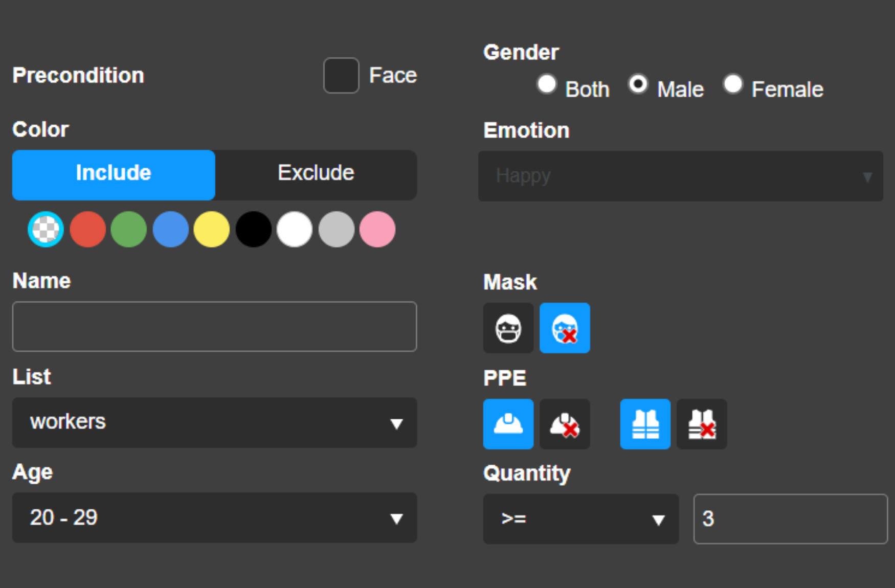This screenshot has width=895, height=588.
Task: Click the Quantity number field showing 3
Action: [790, 518]
